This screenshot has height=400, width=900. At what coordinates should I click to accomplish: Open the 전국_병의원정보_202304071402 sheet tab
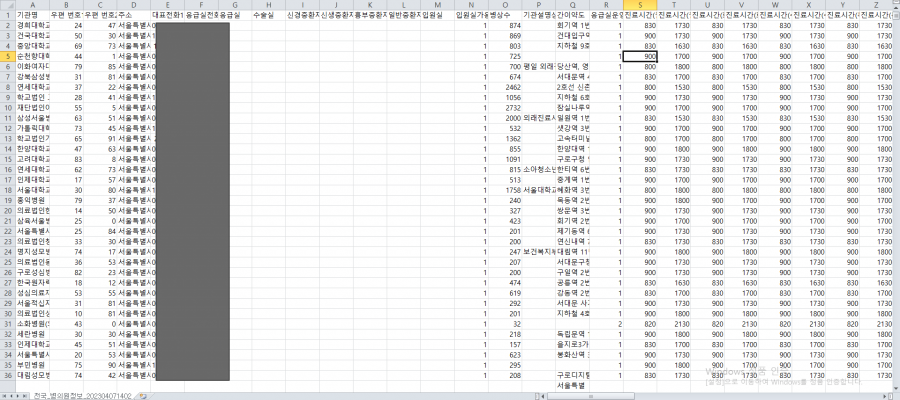(x=83, y=396)
